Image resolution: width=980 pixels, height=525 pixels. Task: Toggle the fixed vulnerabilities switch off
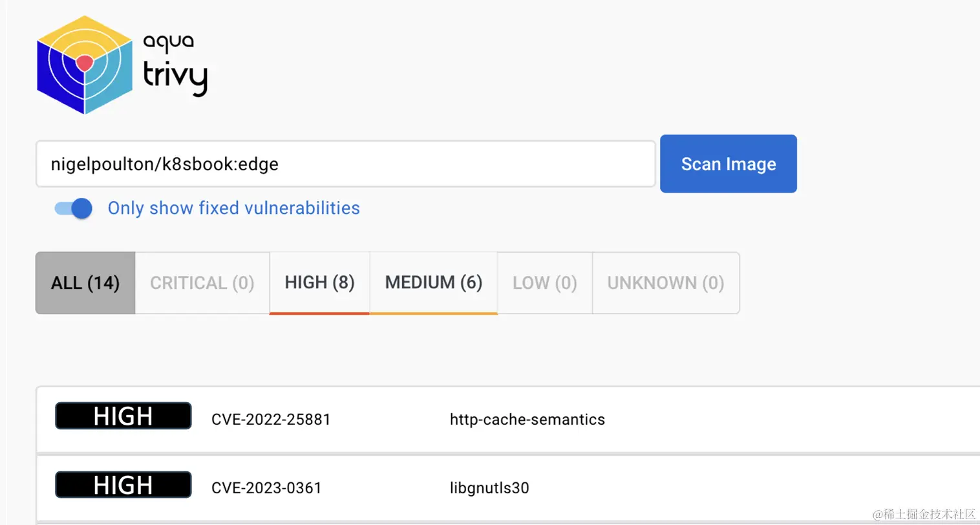pos(74,208)
